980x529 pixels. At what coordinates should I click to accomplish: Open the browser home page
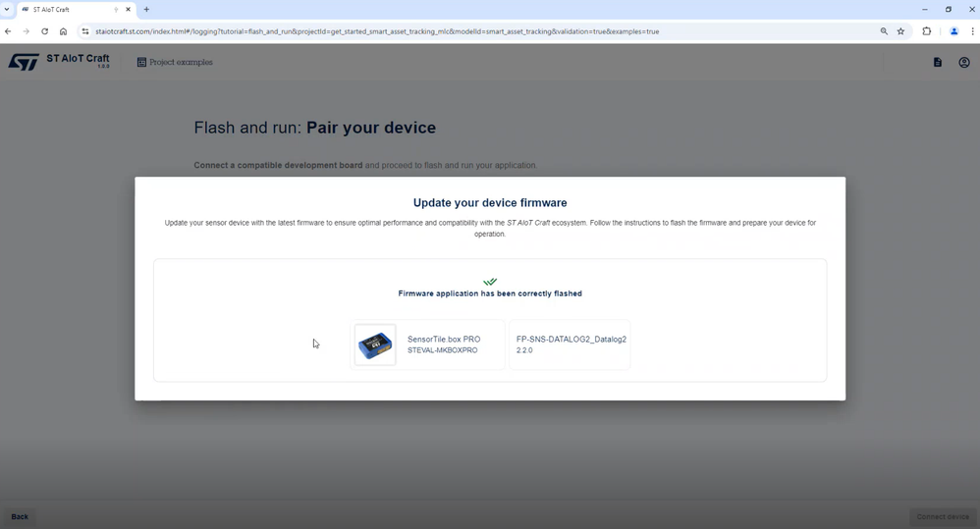tap(63, 31)
